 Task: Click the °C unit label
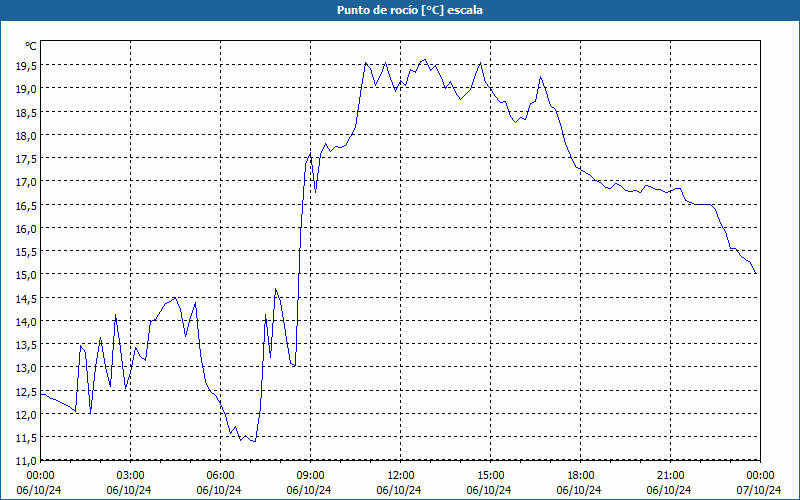point(31,46)
